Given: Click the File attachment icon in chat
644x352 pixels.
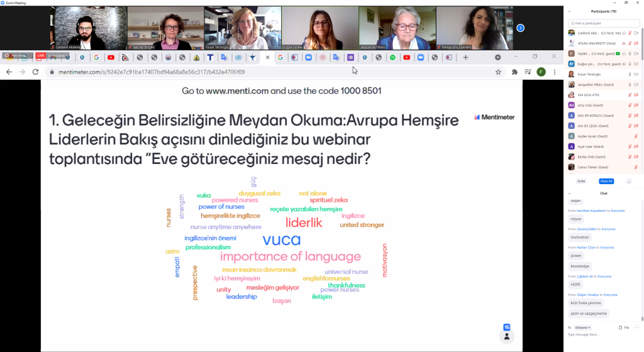Looking at the screenshot, I should click(x=619, y=327).
